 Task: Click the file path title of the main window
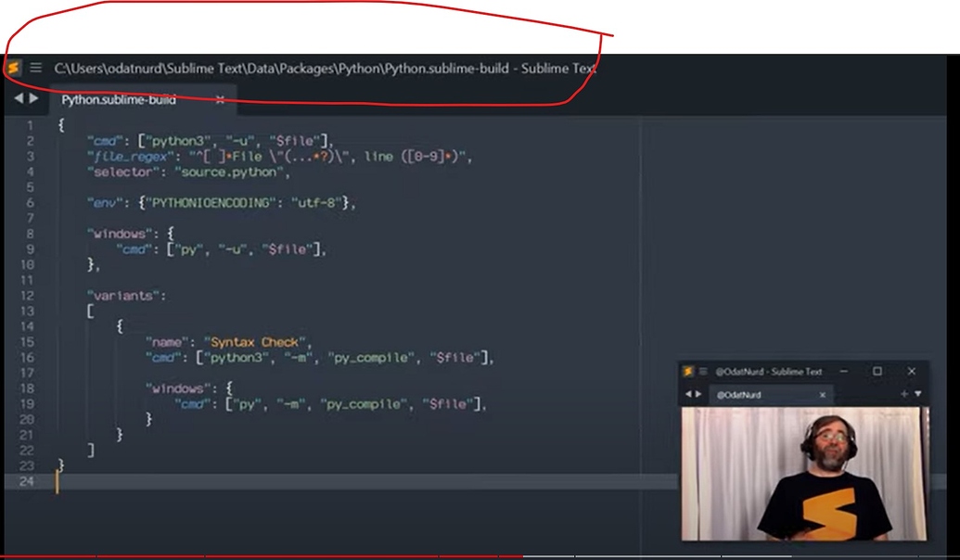click(x=326, y=68)
